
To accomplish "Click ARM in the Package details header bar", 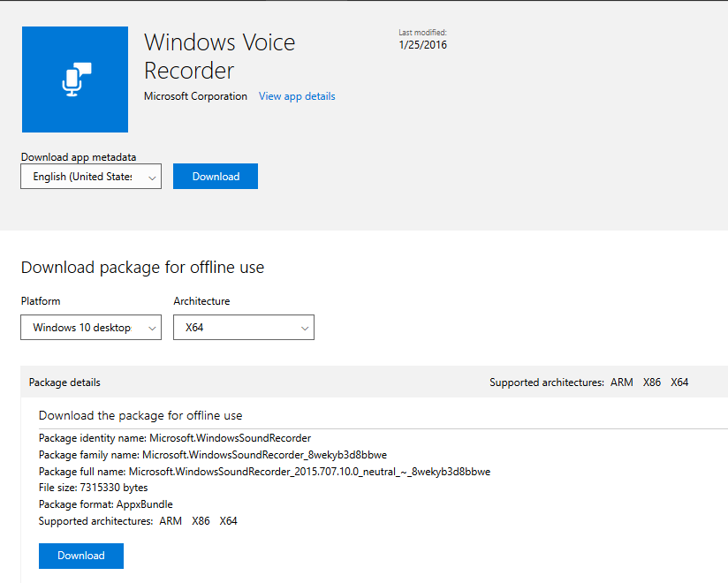I will click(622, 382).
